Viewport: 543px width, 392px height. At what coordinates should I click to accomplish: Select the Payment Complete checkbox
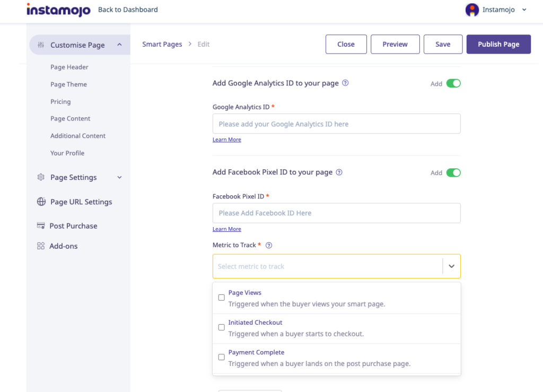click(222, 357)
